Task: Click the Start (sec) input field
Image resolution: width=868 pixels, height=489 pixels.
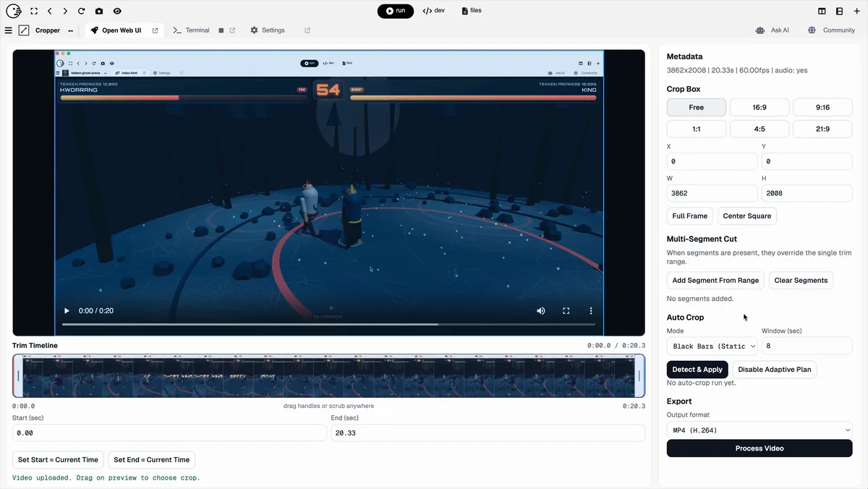Action: [x=169, y=433]
